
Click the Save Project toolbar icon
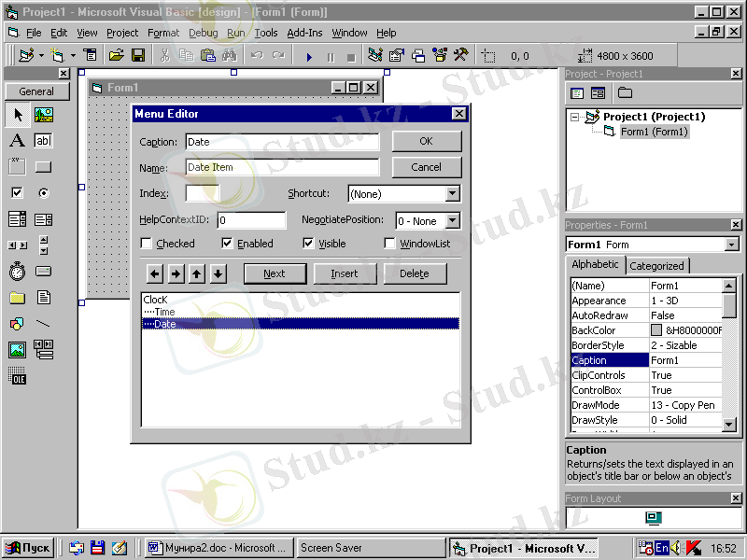[x=137, y=56]
